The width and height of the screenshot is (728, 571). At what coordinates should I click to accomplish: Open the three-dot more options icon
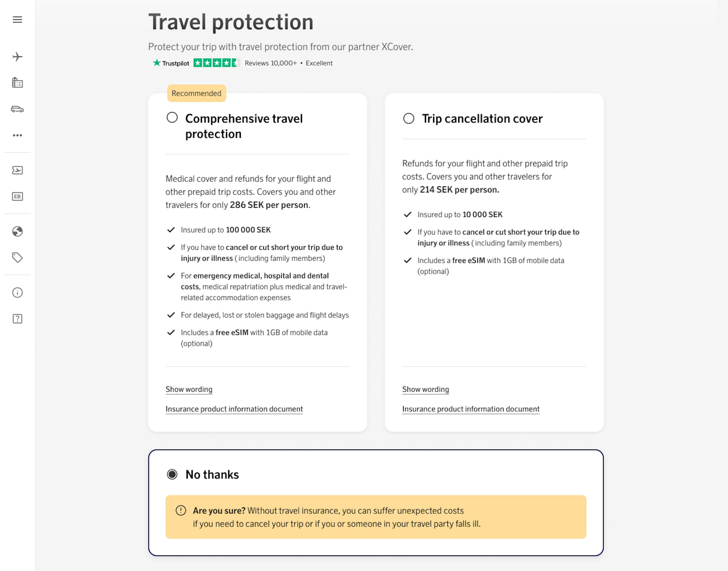pyautogui.click(x=17, y=135)
